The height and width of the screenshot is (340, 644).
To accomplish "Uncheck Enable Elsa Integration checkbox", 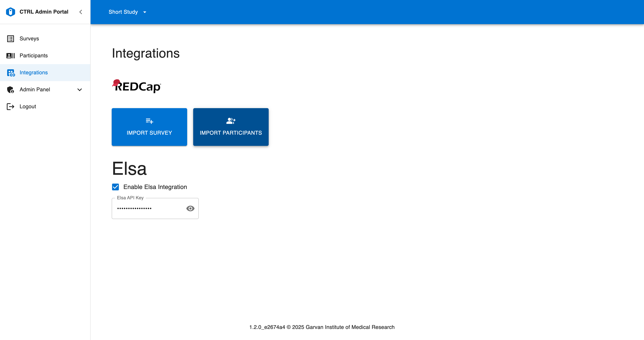I will coord(115,187).
